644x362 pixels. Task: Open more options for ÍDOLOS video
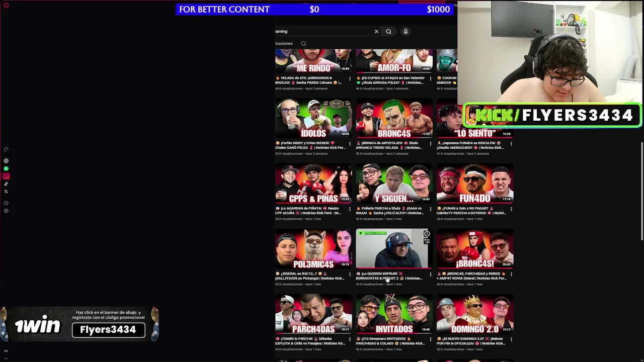click(x=350, y=144)
